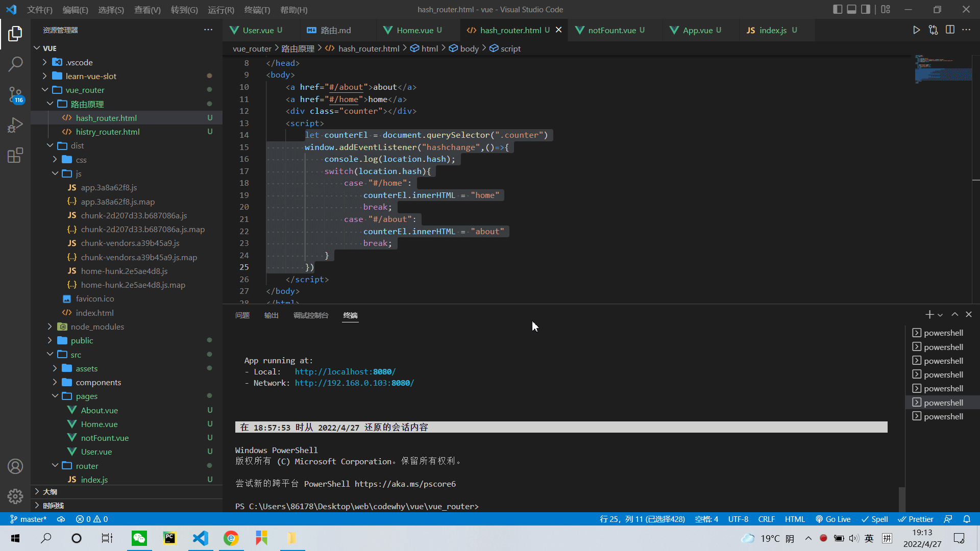Close the terminal panel
Image resolution: width=980 pixels, height=551 pixels.
point(969,315)
